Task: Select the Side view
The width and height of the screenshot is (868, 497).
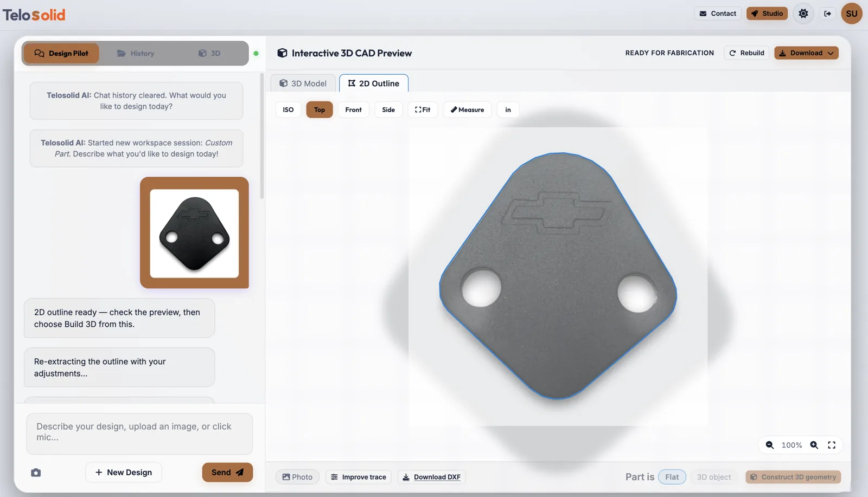Action: pos(388,109)
